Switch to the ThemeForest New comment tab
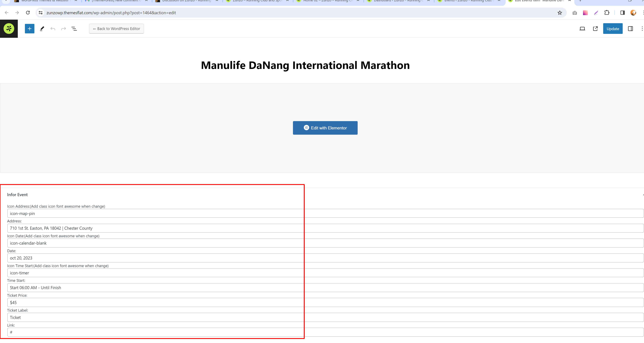 point(117,1)
